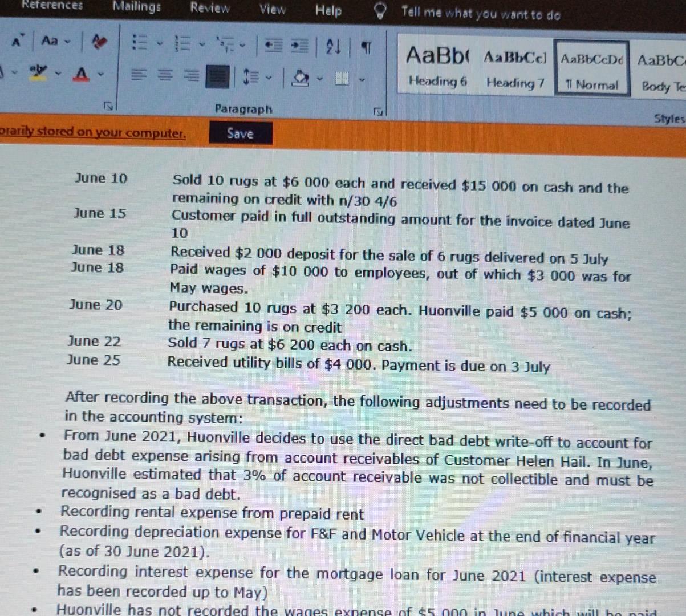Image resolution: width=686 pixels, height=616 pixels.
Task: Apply bullet list formatting
Action: point(141,43)
